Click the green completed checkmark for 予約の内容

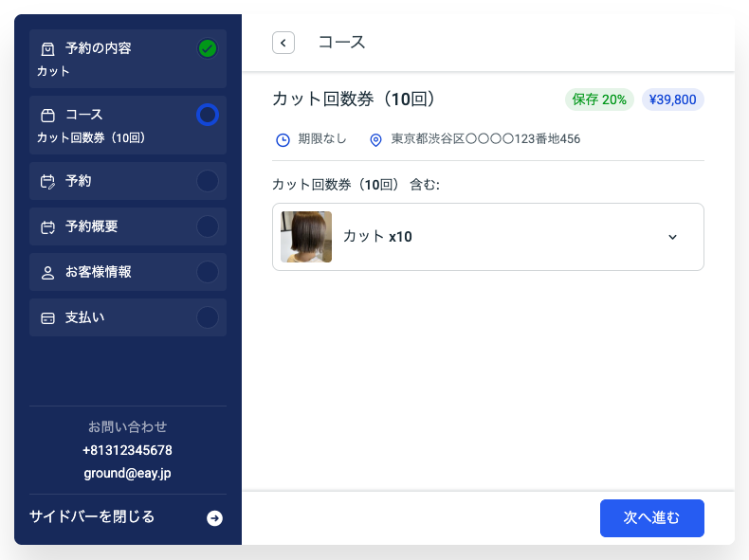tap(207, 48)
